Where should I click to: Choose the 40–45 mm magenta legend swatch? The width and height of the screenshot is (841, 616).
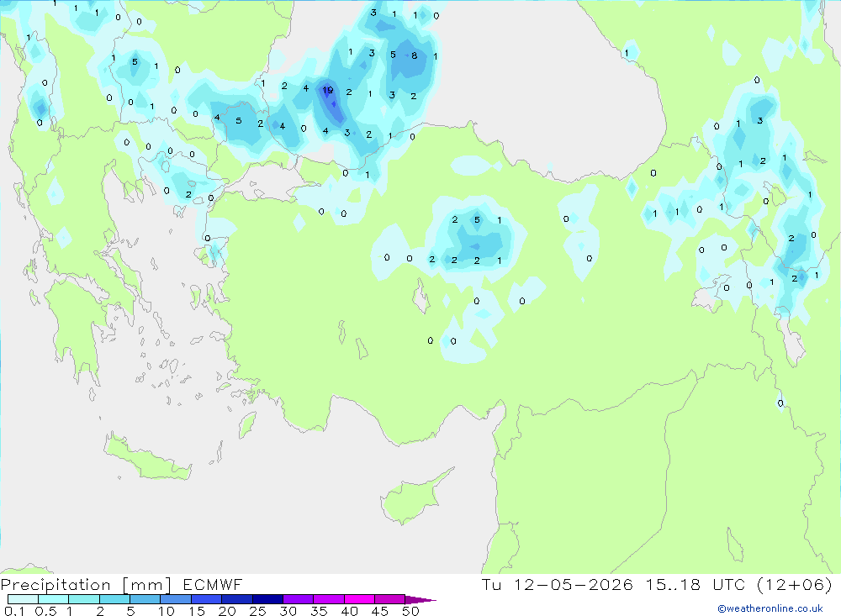pos(359,599)
